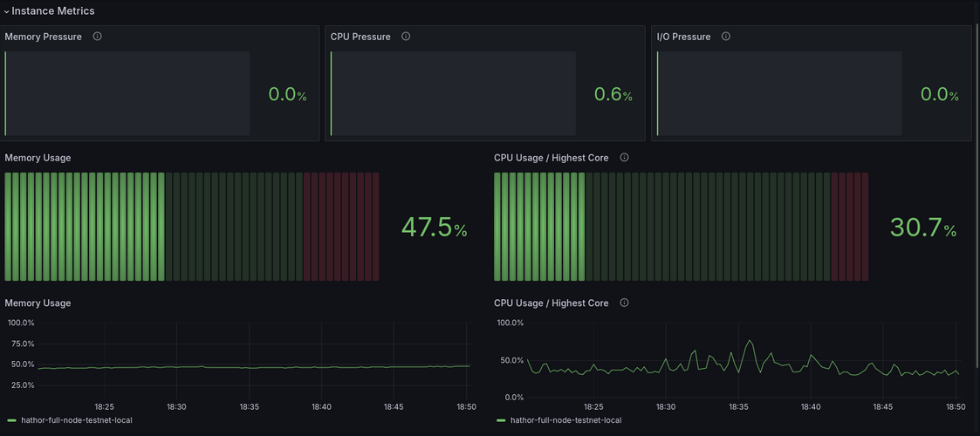Viewport: 980px width, 436px height.
Task: Toggle hathor-full-node-testnet-local series in Memory Usage legend
Action: point(76,419)
